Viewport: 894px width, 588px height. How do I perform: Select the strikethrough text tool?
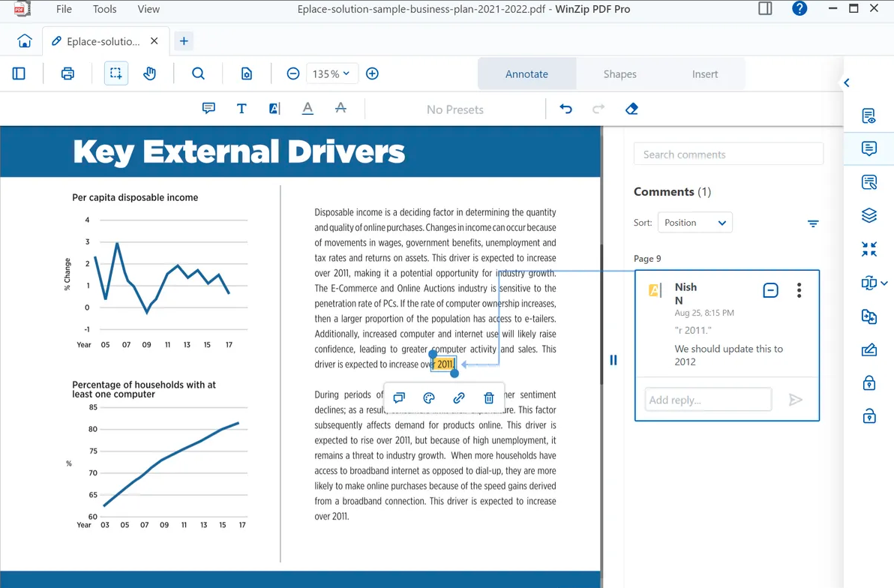[x=341, y=108]
